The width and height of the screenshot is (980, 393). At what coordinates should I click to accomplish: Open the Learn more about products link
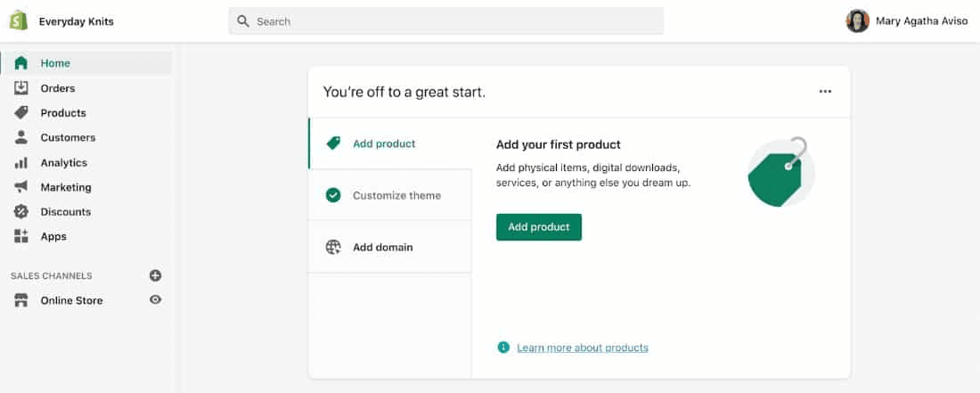tap(583, 348)
